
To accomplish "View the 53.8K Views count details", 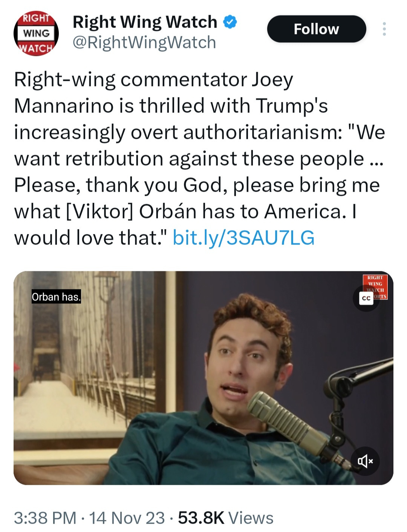I will pos(225,518).
